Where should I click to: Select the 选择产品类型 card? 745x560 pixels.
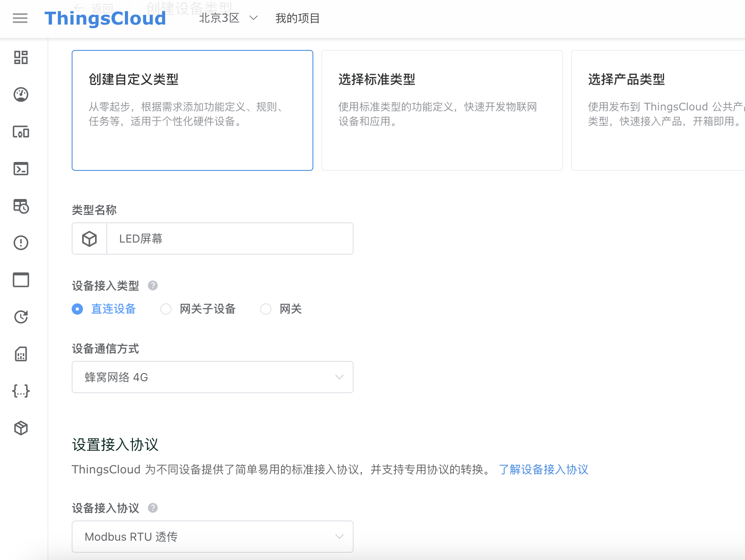point(658,110)
